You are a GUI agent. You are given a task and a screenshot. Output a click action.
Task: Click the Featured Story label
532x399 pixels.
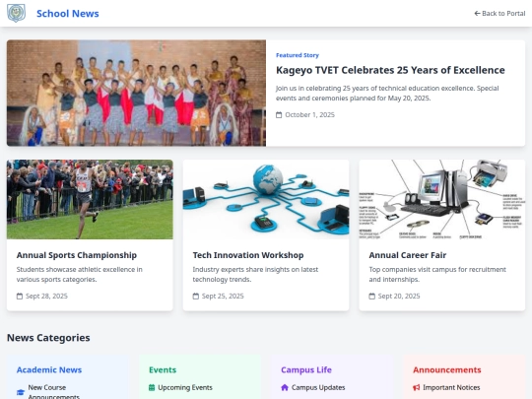point(298,55)
